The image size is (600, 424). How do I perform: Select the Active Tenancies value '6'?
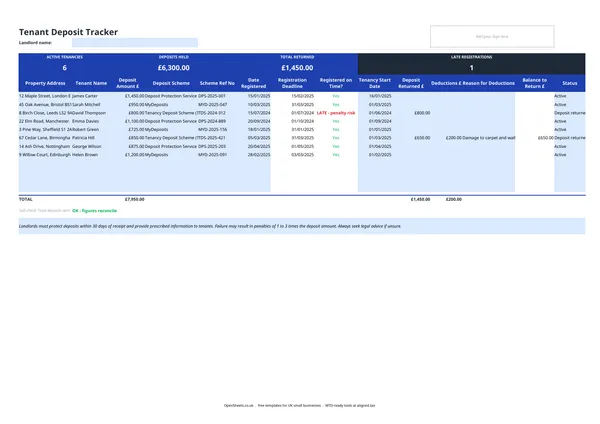(x=64, y=68)
